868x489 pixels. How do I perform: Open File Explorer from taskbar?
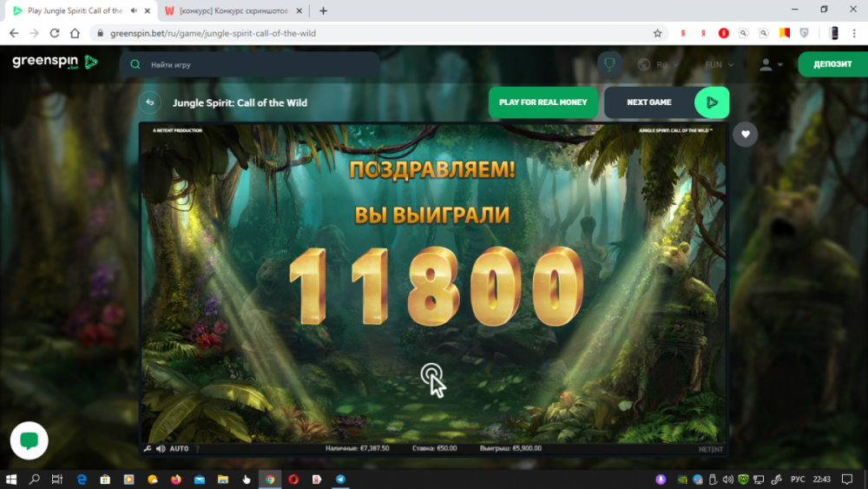(x=223, y=479)
